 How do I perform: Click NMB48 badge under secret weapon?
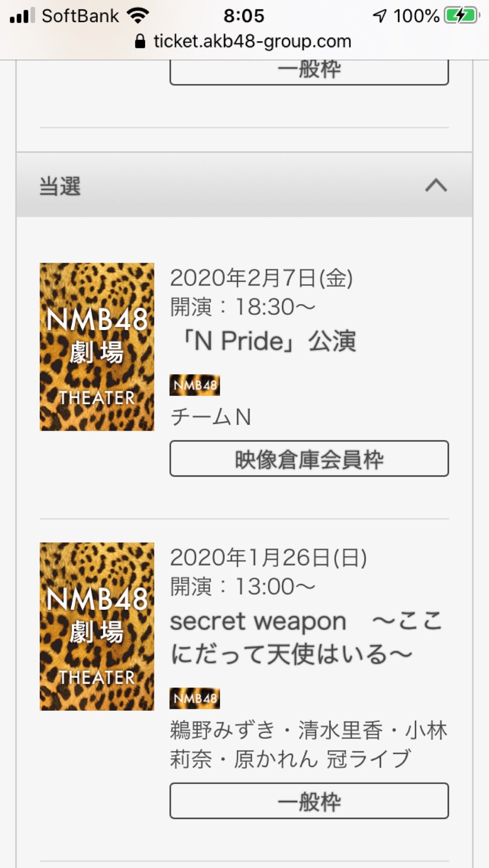point(195,698)
